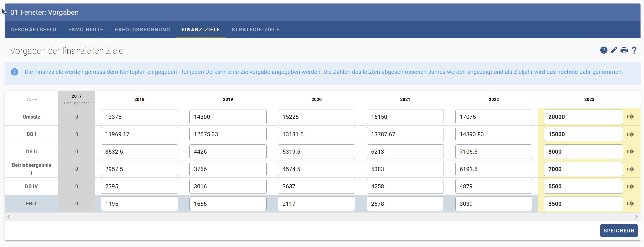Image resolution: width=644 pixels, height=247 pixels.
Task: Select the Finanz-Ziele tab
Action: pyautogui.click(x=201, y=30)
